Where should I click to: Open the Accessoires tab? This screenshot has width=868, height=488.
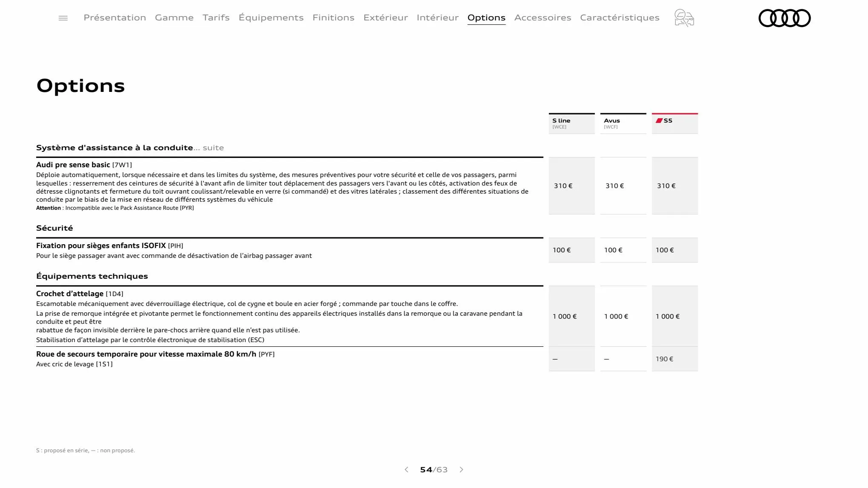543,17
